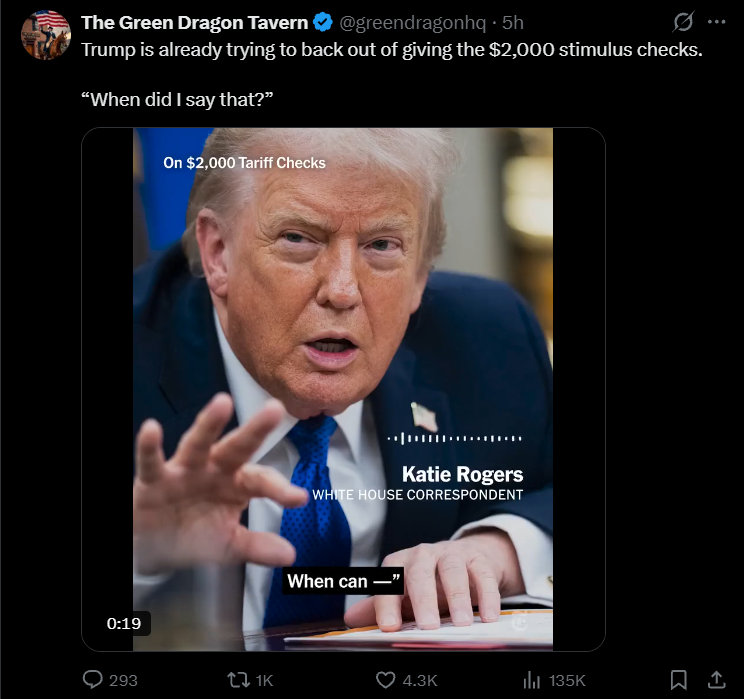Click the 293 replies count
744x699 pixels.
(x=123, y=680)
